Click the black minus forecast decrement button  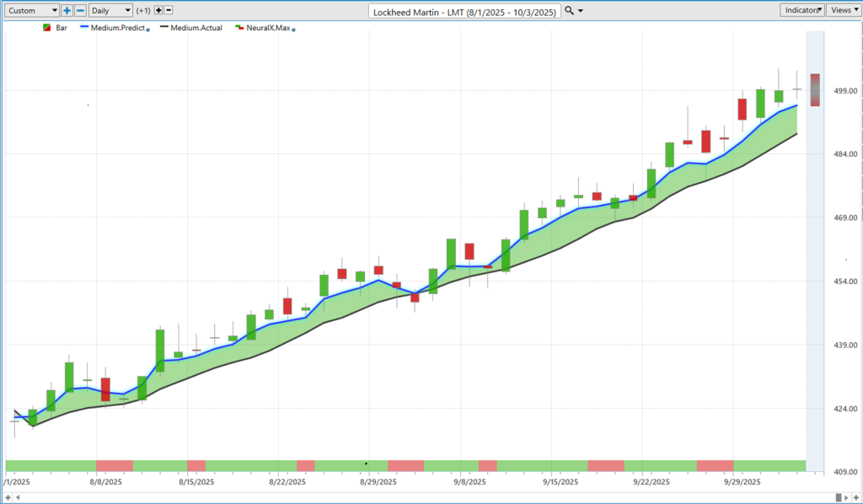coord(169,10)
